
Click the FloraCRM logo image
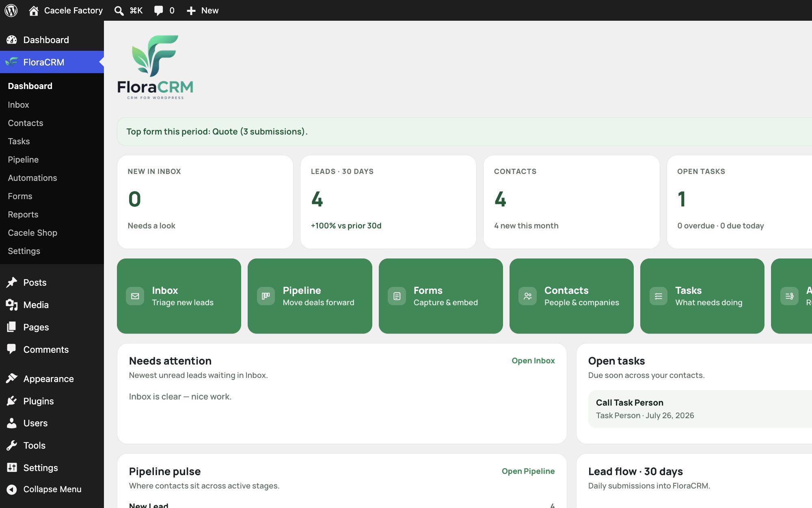point(155,67)
